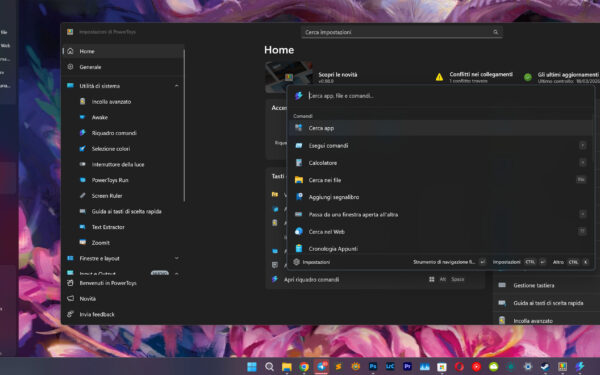Click Scopri le novità thumbnail
The image size is (600, 375).
point(289,77)
